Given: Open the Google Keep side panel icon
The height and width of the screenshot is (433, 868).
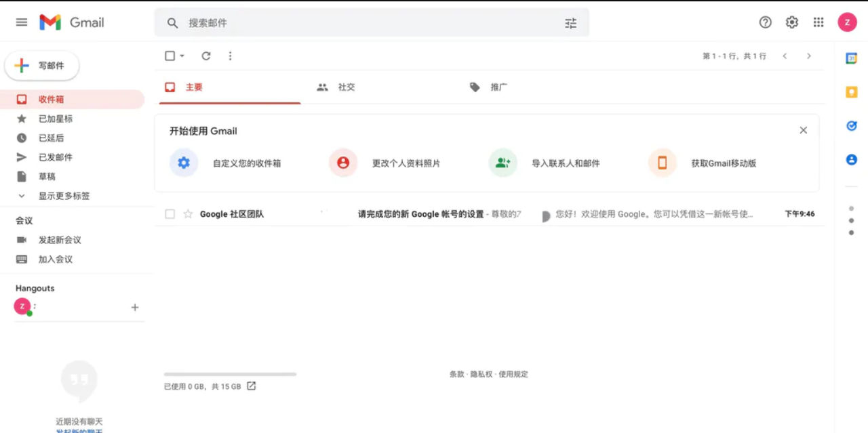Looking at the screenshot, I should pyautogui.click(x=851, y=92).
